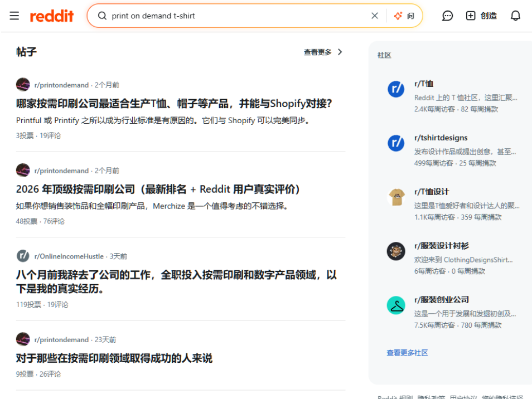Image resolution: width=532 pixels, height=399 pixels.
Task: Open post 2026 年顶级按需印刷公司
Action: coord(158,189)
